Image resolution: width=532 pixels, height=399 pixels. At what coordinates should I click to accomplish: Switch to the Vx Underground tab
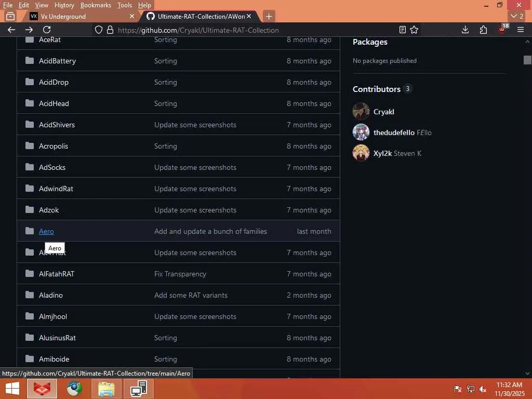coord(78,16)
